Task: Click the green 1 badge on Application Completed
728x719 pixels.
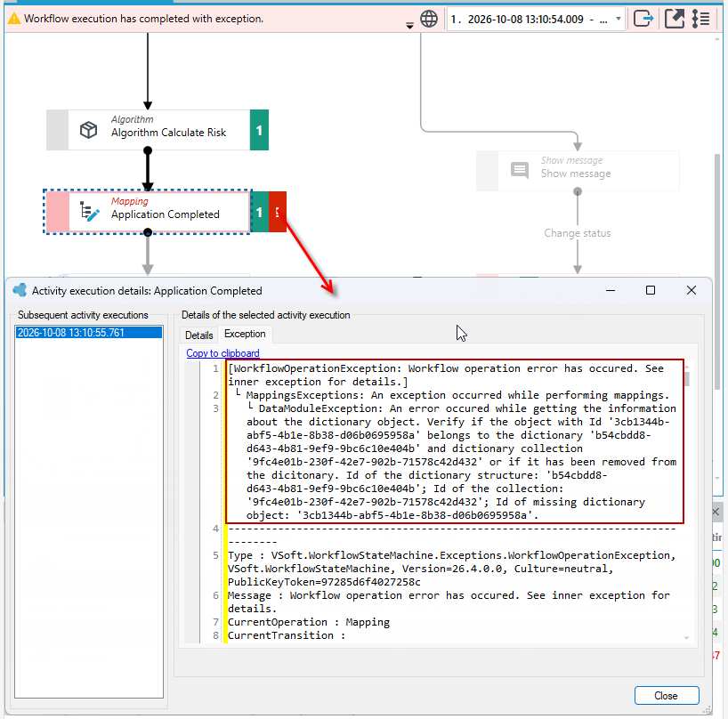Action: 260,212
